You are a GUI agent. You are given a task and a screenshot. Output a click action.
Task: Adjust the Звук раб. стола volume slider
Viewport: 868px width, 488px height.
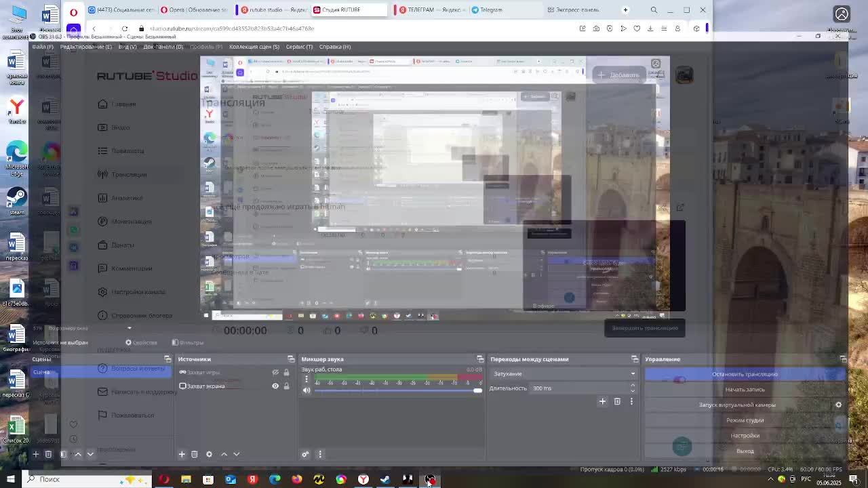click(398, 390)
